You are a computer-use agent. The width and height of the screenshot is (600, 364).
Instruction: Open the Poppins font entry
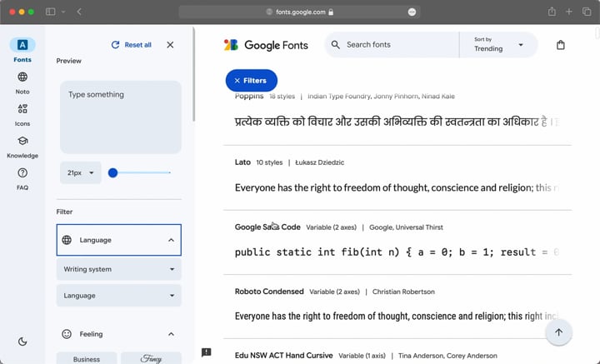pyautogui.click(x=249, y=96)
